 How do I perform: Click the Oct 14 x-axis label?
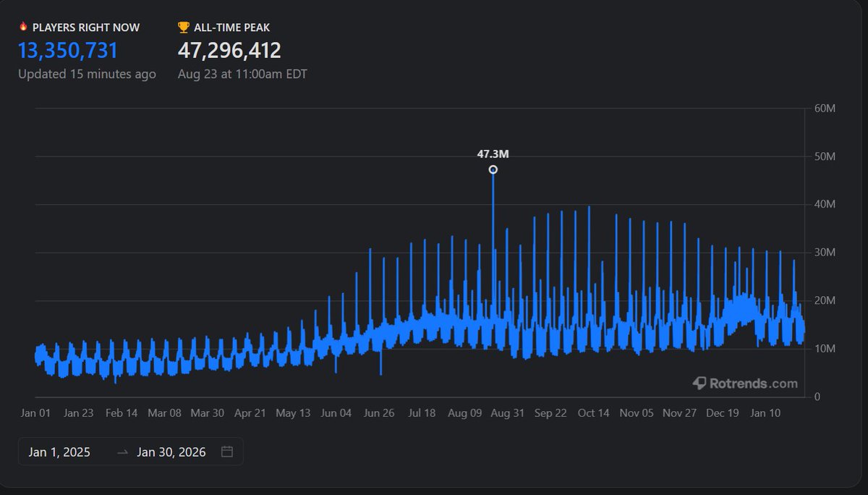tap(594, 413)
